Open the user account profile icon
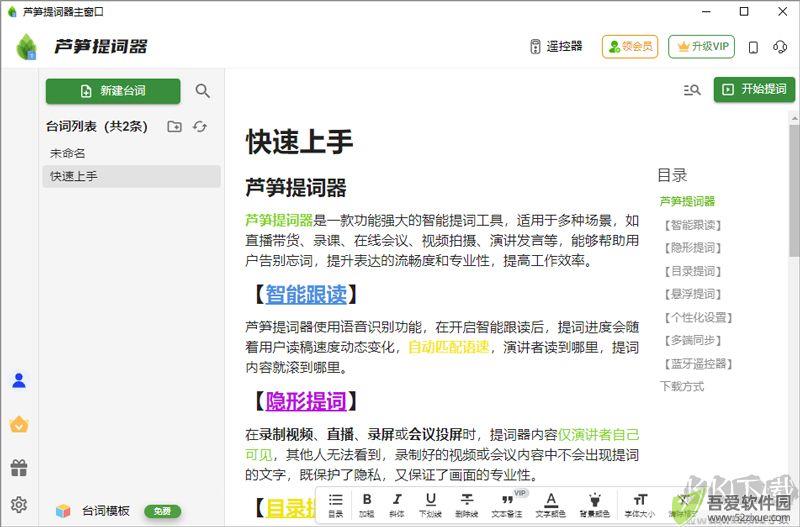Image resolution: width=800 pixels, height=527 pixels. point(19,380)
